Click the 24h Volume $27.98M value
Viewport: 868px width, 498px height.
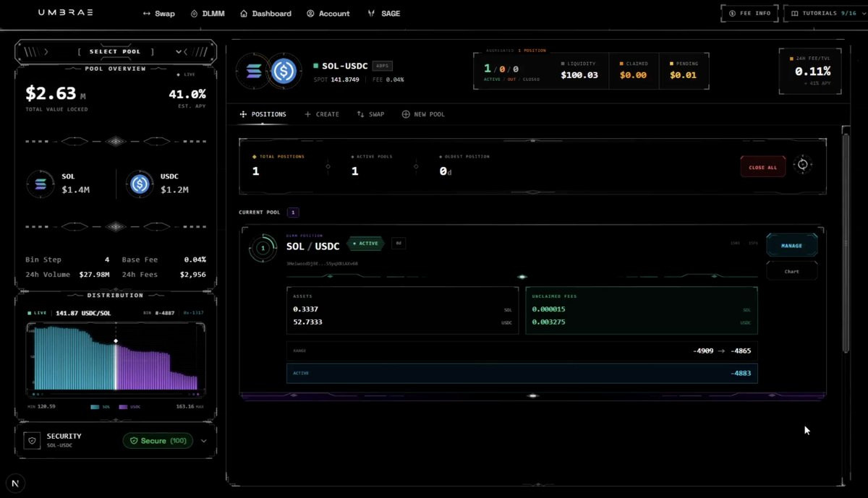pyautogui.click(x=94, y=275)
